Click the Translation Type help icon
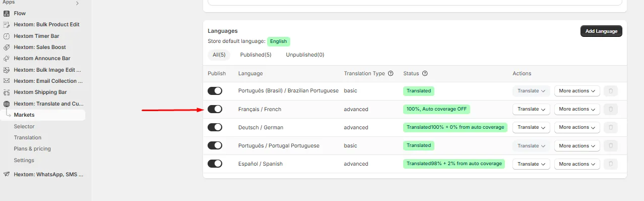The height and width of the screenshot is (201, 644). point(391,73)
